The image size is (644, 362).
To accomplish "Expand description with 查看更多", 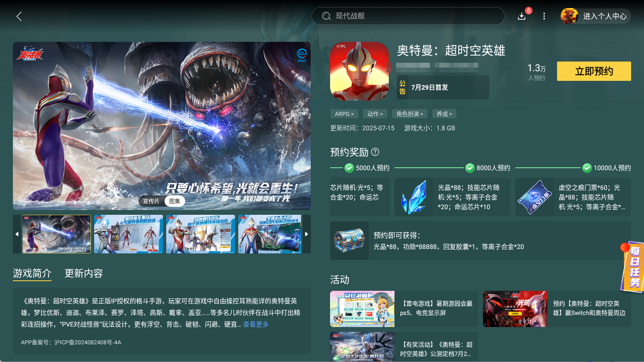I will [x=256, y=324].
